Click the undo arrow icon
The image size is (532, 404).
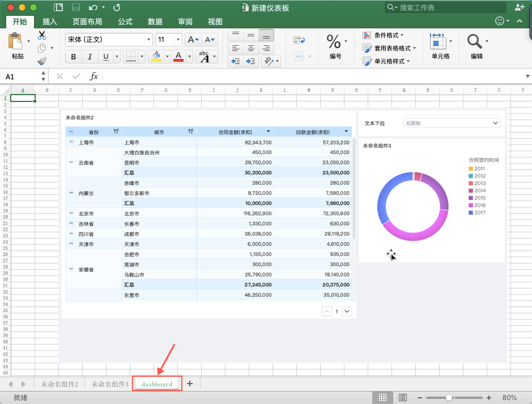[93, 7]
